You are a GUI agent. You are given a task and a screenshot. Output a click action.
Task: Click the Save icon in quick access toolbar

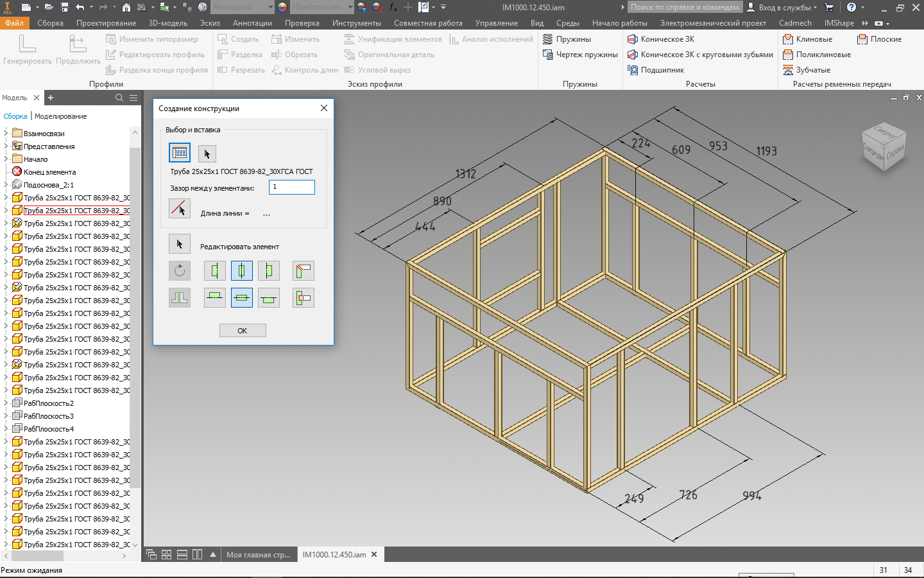click(x=65, y=7)
